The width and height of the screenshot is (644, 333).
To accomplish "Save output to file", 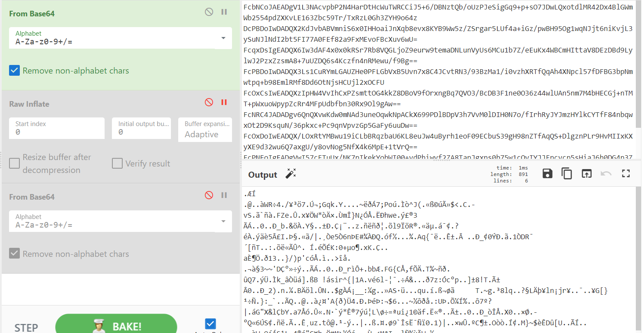I will click(548, 173).
